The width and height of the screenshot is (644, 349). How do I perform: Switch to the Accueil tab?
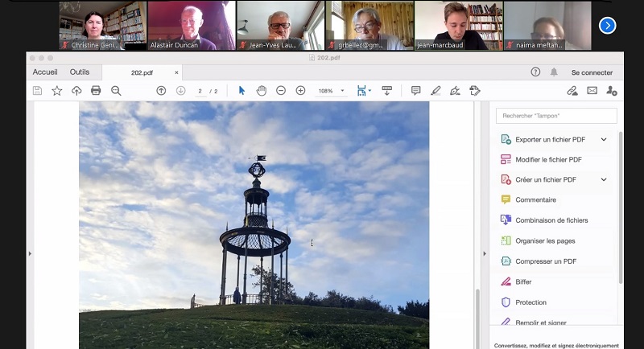coord(45,72)
